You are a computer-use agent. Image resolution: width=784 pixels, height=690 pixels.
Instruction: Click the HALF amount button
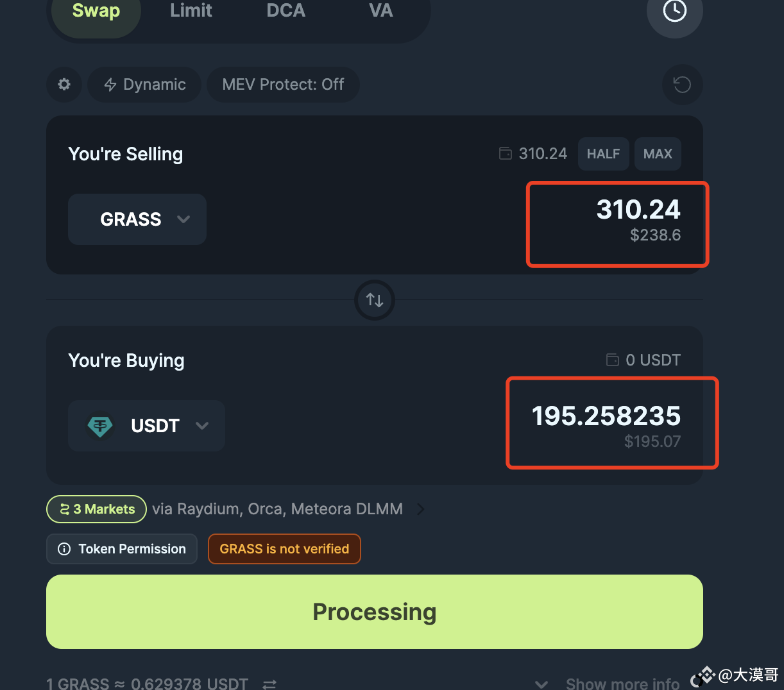point(602,153)
